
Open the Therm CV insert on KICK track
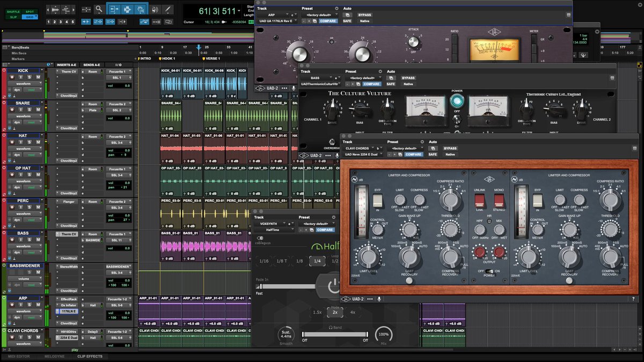point(69,71)
